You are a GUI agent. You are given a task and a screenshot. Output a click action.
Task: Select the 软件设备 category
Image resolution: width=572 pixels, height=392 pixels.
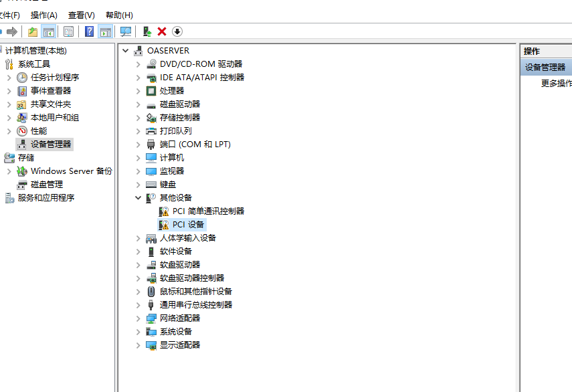pos(176,252)
